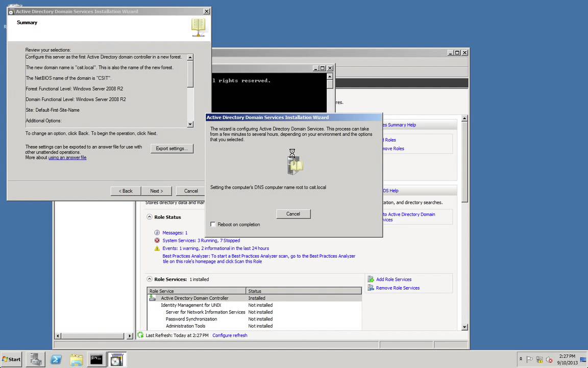Viewport: 588px width, 368px height.
Task: Open the Start menu
Action: pos(11,359)
